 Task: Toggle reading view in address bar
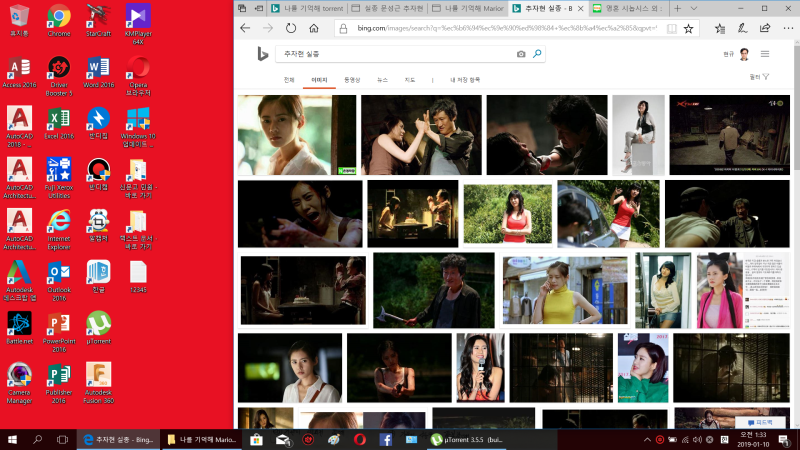click(672, 29)
